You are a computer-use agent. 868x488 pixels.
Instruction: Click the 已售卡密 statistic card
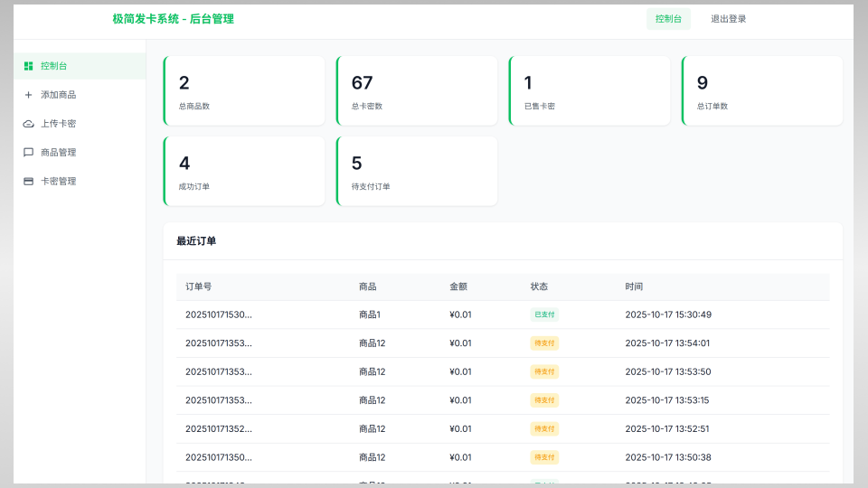tap(590, 90)
